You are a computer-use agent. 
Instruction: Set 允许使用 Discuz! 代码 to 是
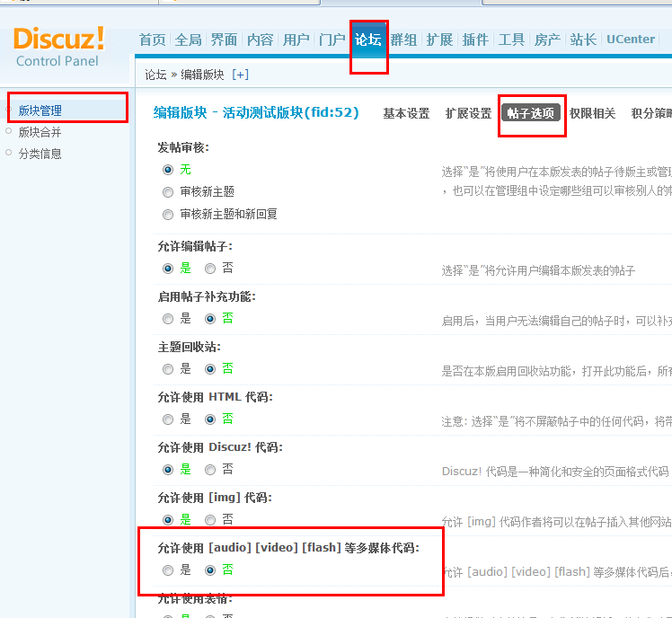tap(168, 470)
